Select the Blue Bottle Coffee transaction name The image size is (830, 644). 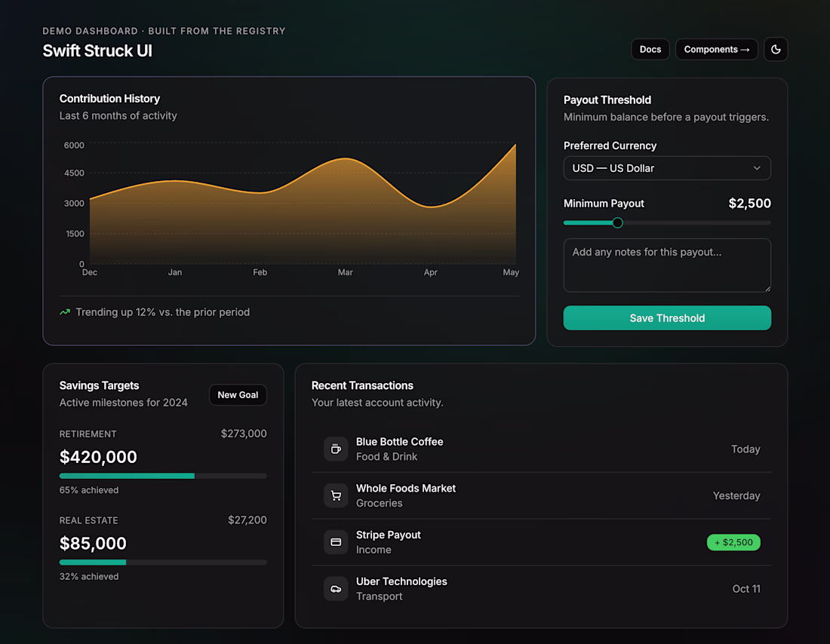tap(400, 442)
